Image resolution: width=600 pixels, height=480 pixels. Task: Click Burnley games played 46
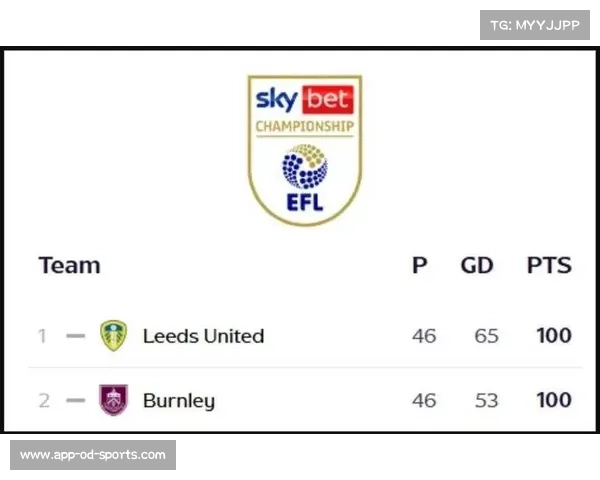point(424,400)
